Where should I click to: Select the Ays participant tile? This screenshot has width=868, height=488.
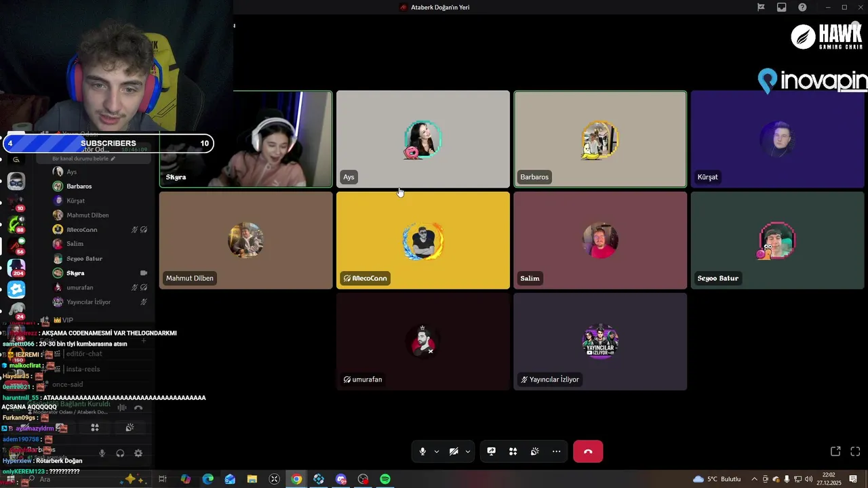click(x=423, y=139)
